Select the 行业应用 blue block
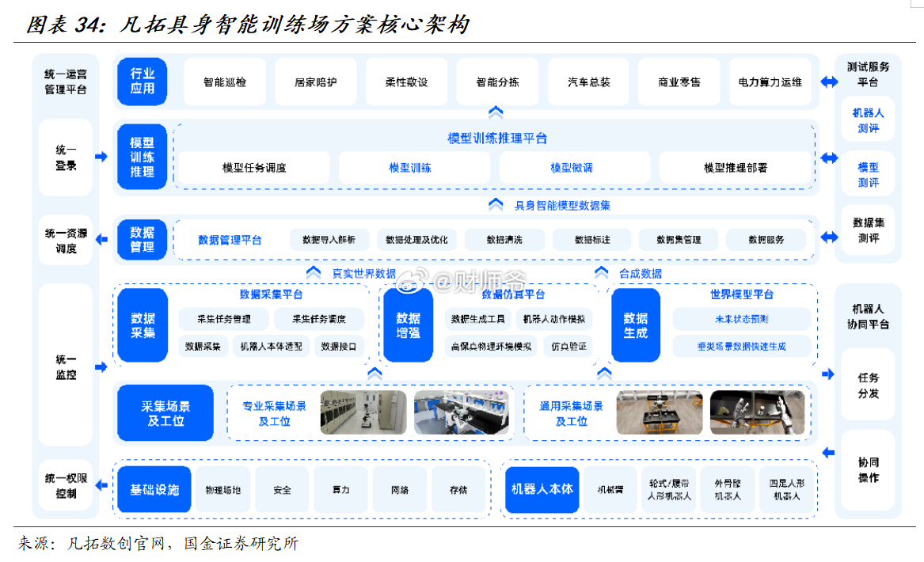The image size is (924, 562). click(x=142, y=82)
